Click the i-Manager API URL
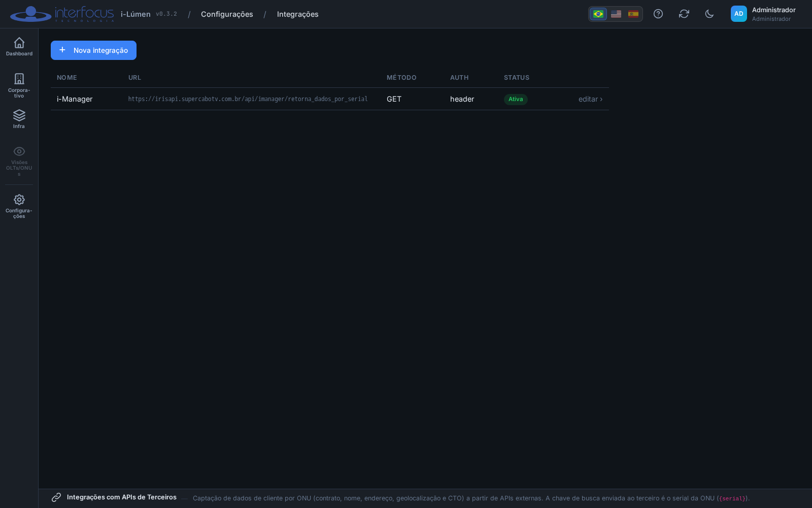The height and width of the screenshot is (508, 812). click(248, 99)
